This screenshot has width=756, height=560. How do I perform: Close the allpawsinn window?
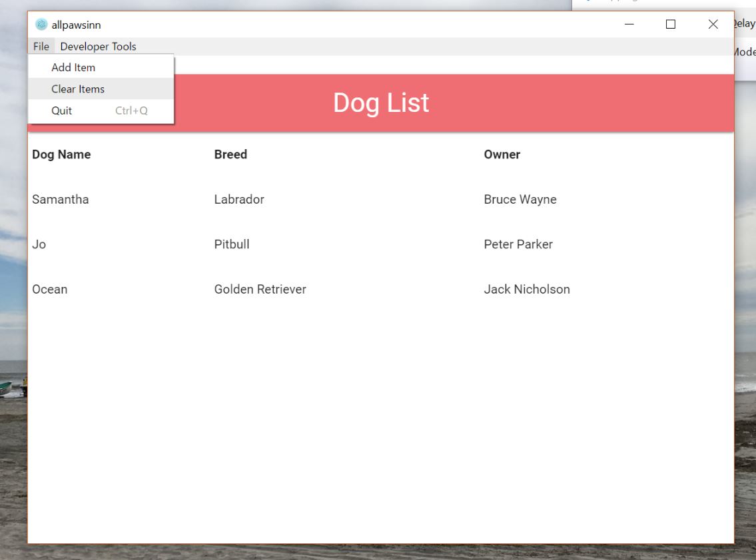[x=713, y=25]
